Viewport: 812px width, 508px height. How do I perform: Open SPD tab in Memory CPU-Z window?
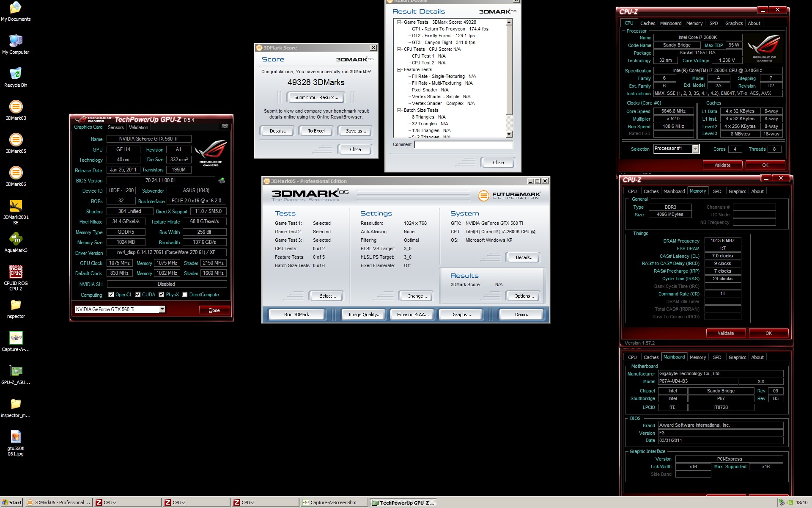(x=717, y=191)
